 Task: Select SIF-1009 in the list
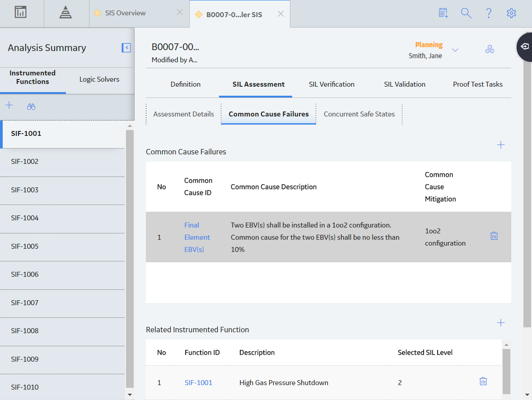click(62, 360)
